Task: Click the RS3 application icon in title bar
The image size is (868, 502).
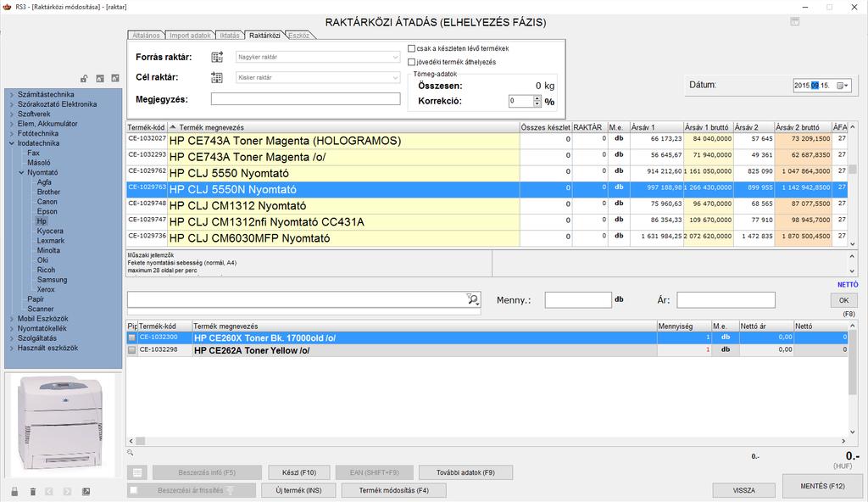Action: coord(7,7)
